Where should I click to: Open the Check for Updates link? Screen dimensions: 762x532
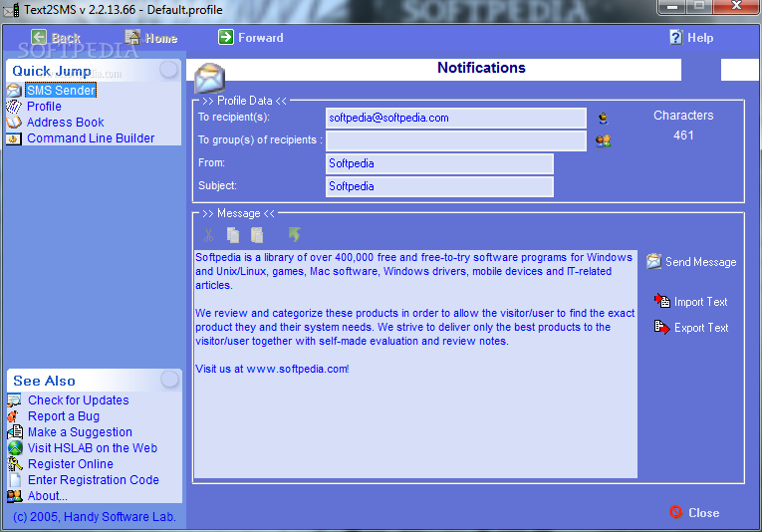click(79, 400)
